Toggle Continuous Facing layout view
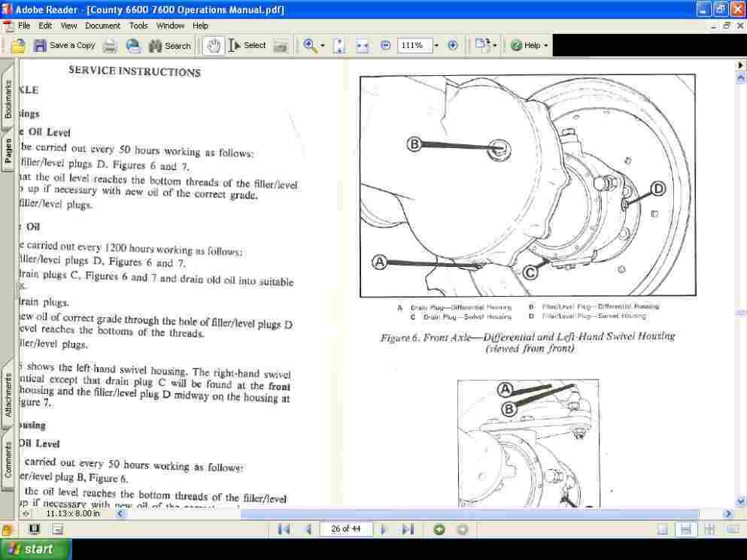The width and height of the screenshot is (747, 560). pyautogui.click(x=709, y=529)
